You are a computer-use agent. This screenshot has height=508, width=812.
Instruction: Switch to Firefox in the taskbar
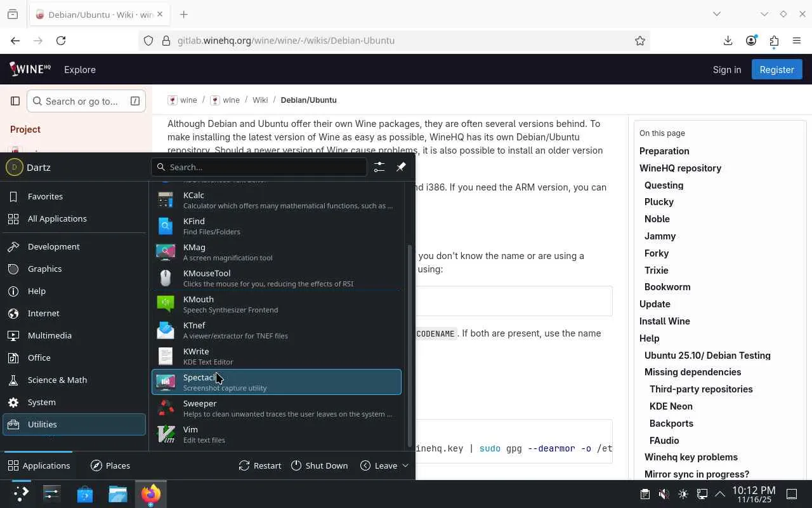[151, 494]
